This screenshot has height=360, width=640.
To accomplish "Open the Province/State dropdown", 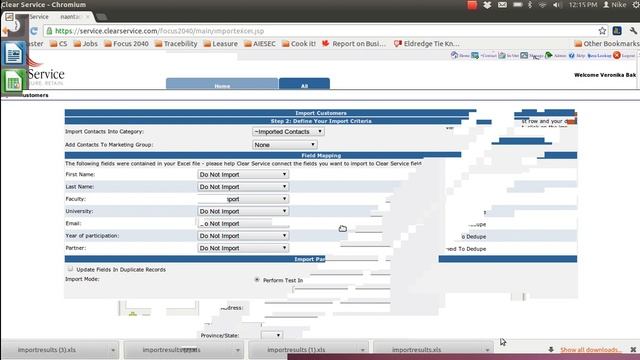I will point(272,335).
